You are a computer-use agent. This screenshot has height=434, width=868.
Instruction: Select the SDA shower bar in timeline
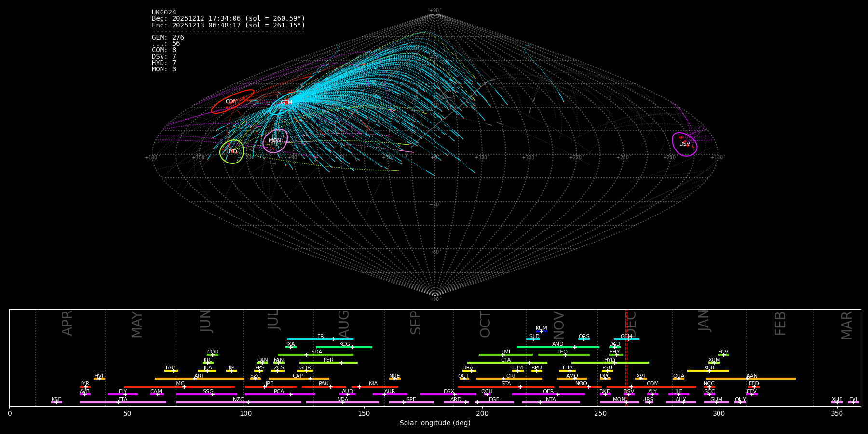click(315, 355)
